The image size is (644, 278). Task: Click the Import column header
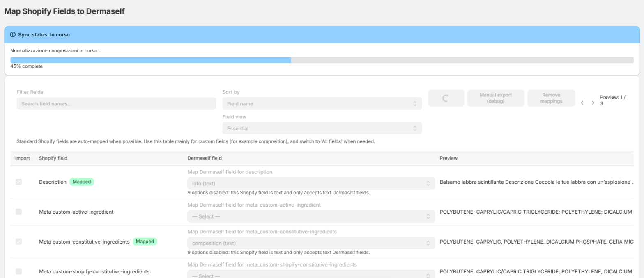23,158
